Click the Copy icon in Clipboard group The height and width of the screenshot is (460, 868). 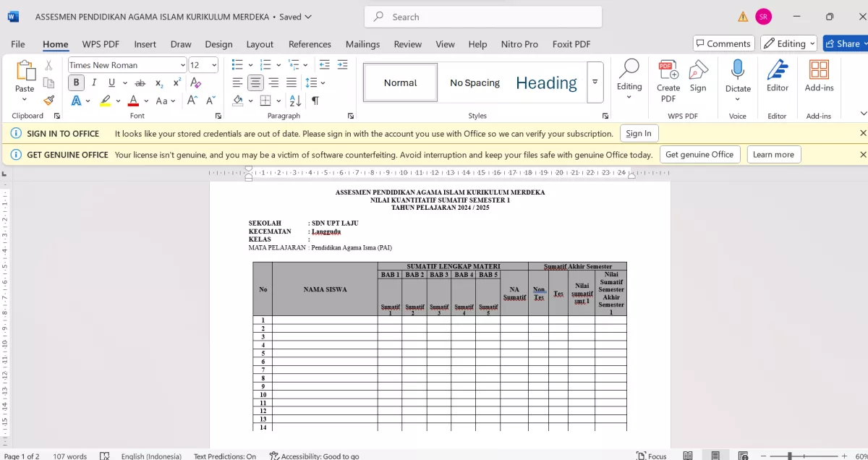(x=49, y=83)
